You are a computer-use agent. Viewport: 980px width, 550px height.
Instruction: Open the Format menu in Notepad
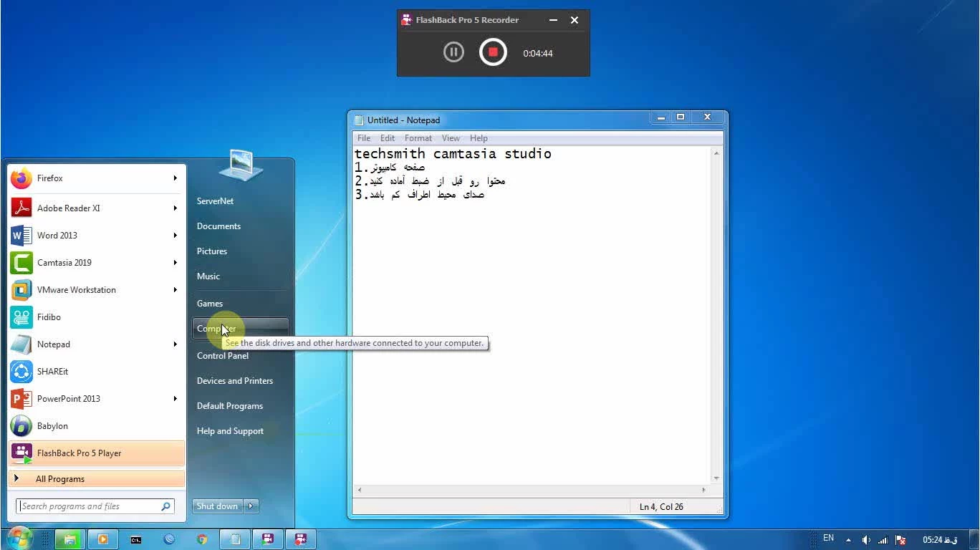418,138
